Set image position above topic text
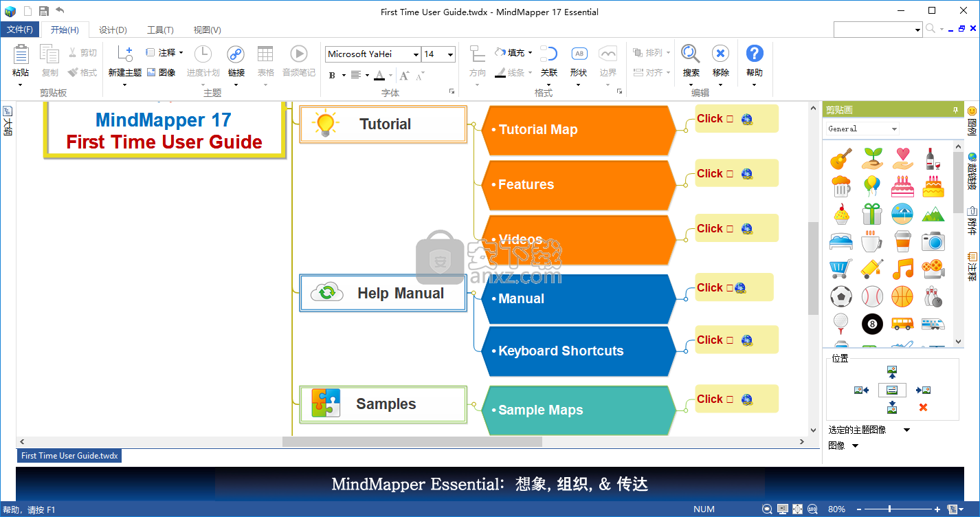 [x=892, y=373]
